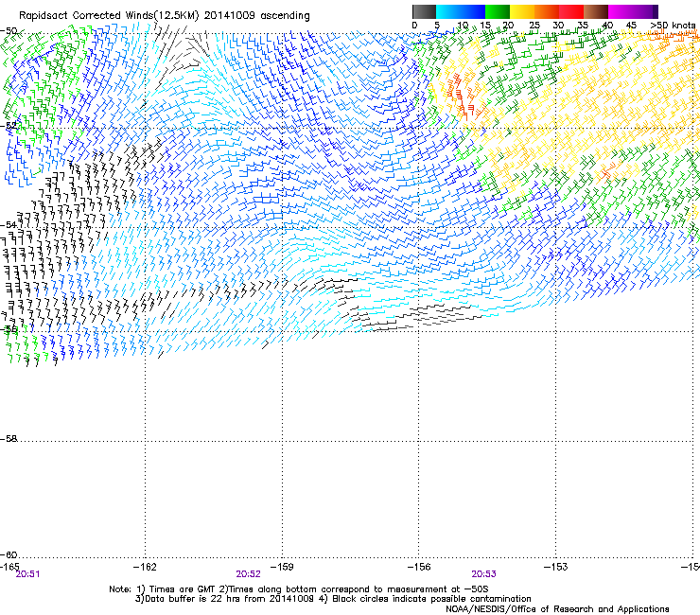
Task: Click the legend value label 45
Action: tap(631, 26)
